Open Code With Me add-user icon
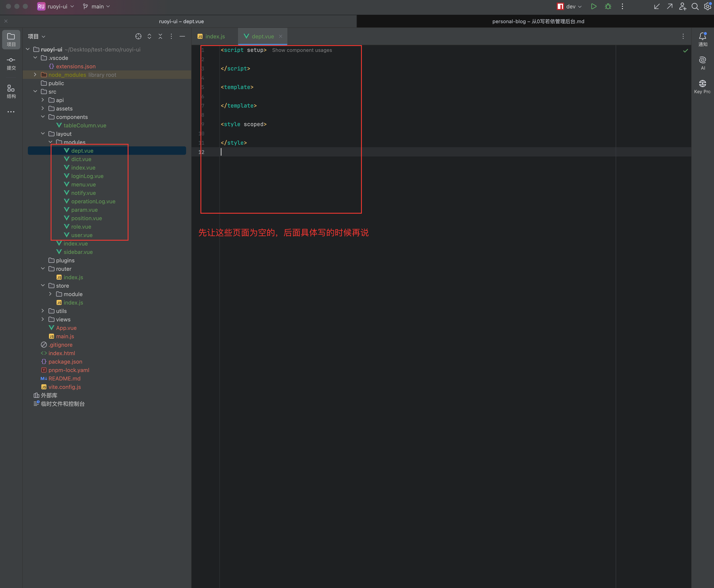The width and height of the screenshot is (714, 588). pos(683,7)
